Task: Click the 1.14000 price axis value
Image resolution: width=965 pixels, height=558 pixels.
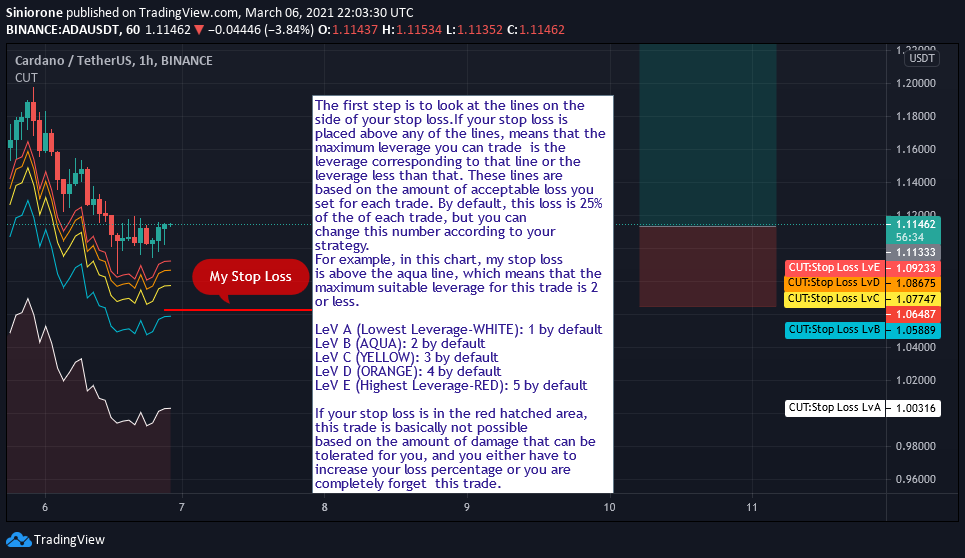Action: click(x=916, y=182)
